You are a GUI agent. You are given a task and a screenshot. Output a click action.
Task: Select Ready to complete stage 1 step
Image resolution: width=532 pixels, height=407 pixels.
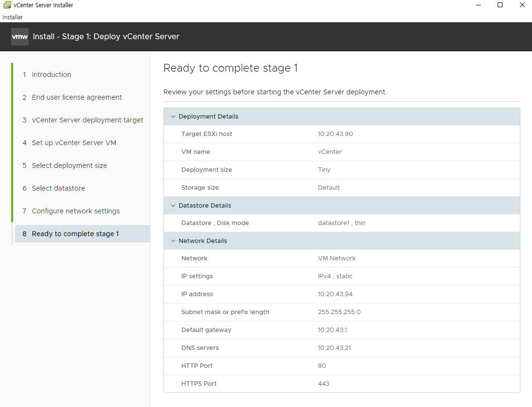[x=82, y=234]
